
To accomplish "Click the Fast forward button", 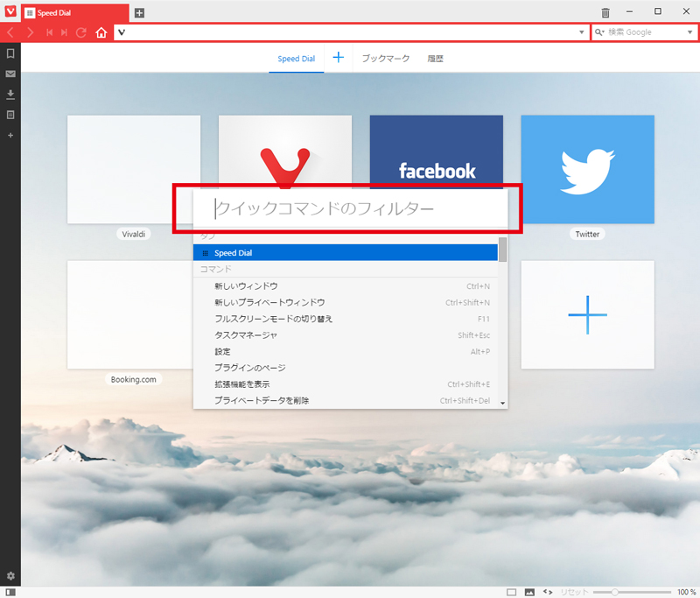I will [x=64, y=32].
